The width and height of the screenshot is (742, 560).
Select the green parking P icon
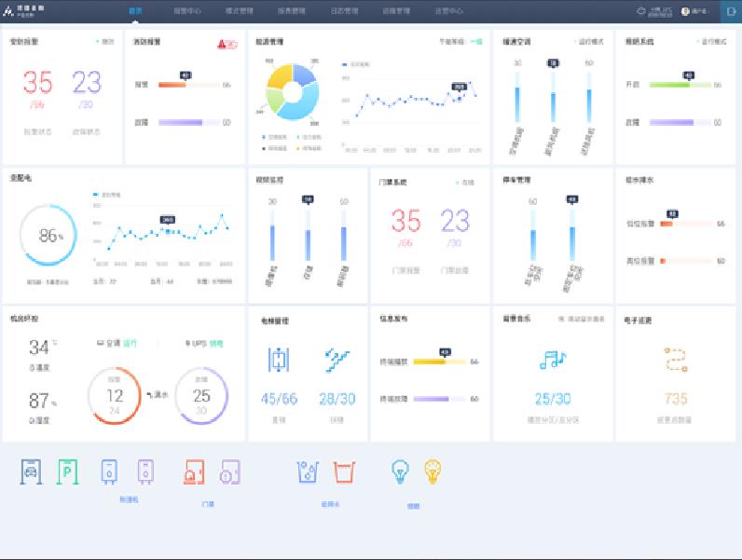coord(68,471)
